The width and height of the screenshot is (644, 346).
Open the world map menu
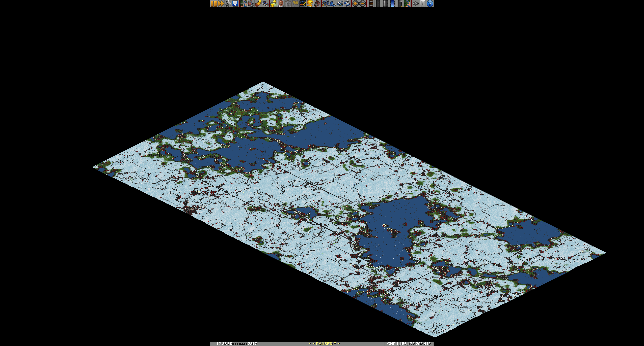pyautogui.click(x=244, y=4)
